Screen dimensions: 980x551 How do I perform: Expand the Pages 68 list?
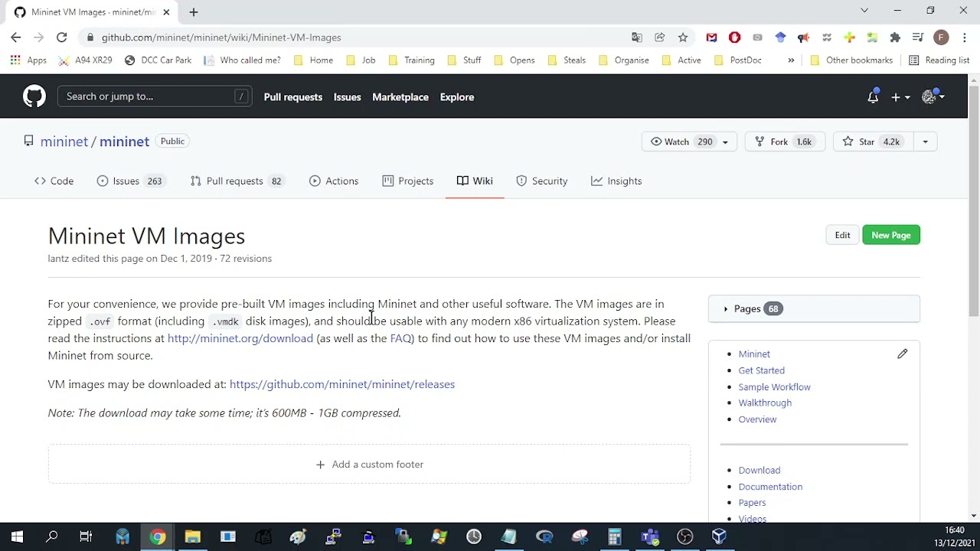[x=814, y=308]
